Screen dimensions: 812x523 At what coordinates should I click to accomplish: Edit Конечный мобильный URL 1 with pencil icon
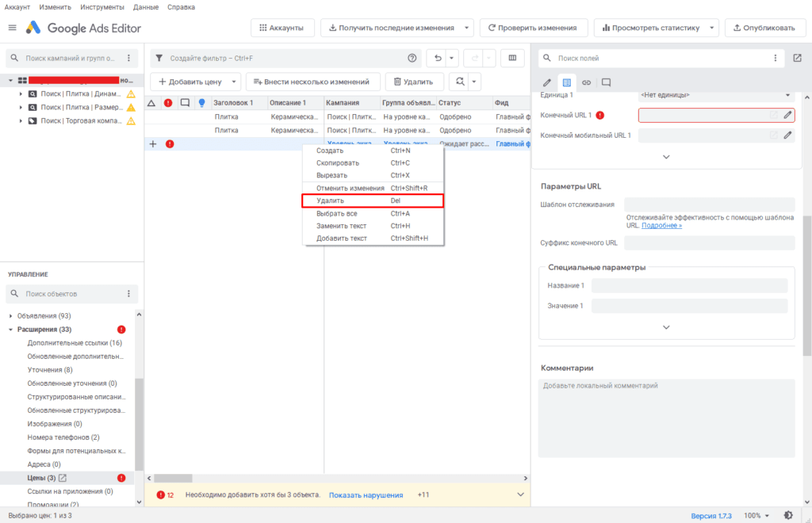pos(787,135)
